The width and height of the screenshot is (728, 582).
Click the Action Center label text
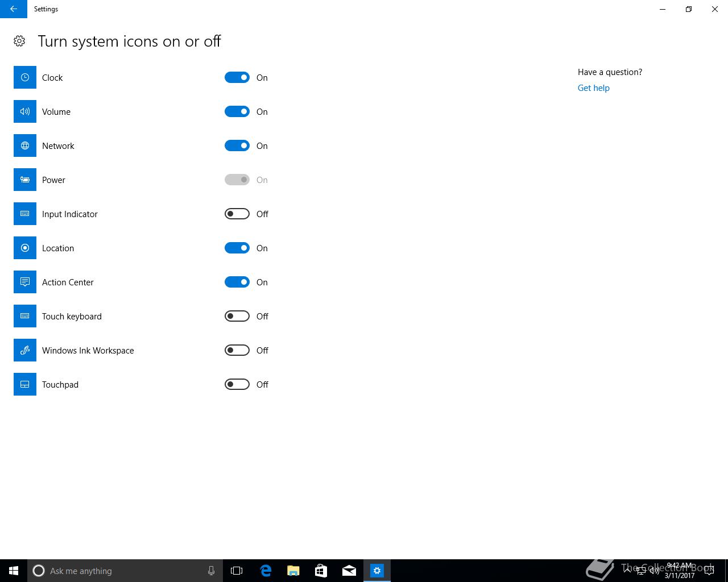[68, 282]
